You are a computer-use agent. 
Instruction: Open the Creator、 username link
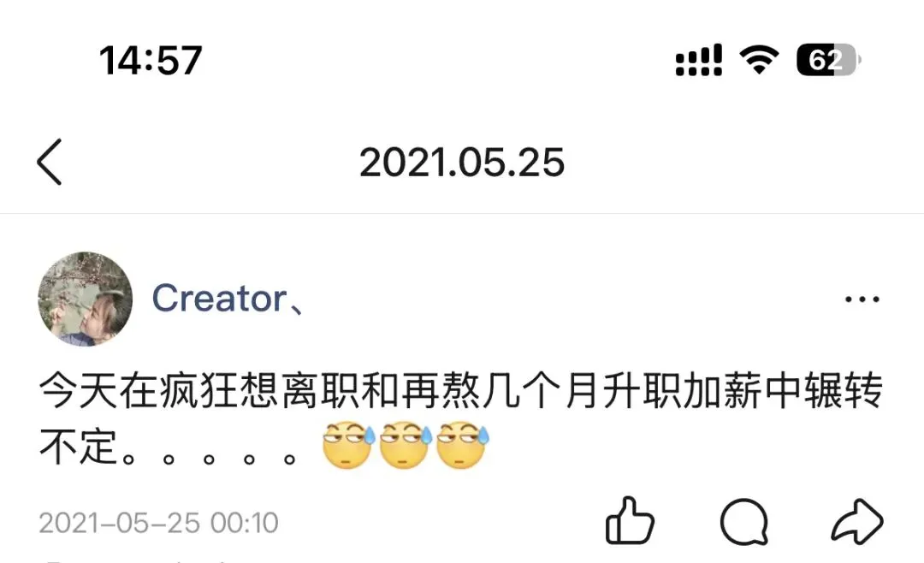click(228, 299)
